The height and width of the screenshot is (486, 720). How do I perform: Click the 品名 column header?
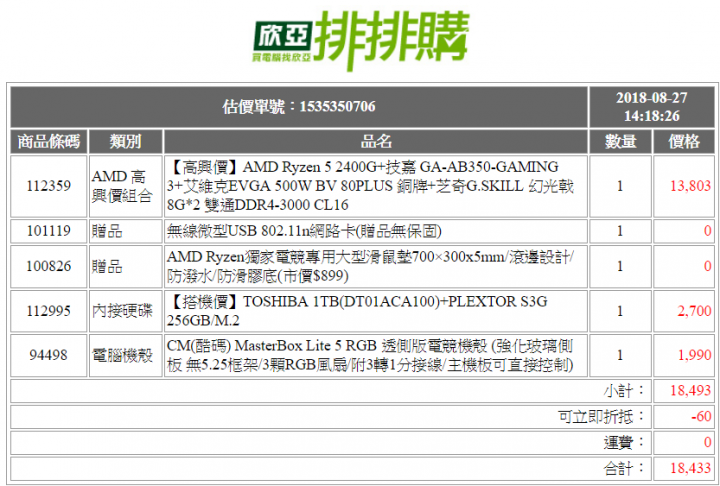click(x=376, y=141)
